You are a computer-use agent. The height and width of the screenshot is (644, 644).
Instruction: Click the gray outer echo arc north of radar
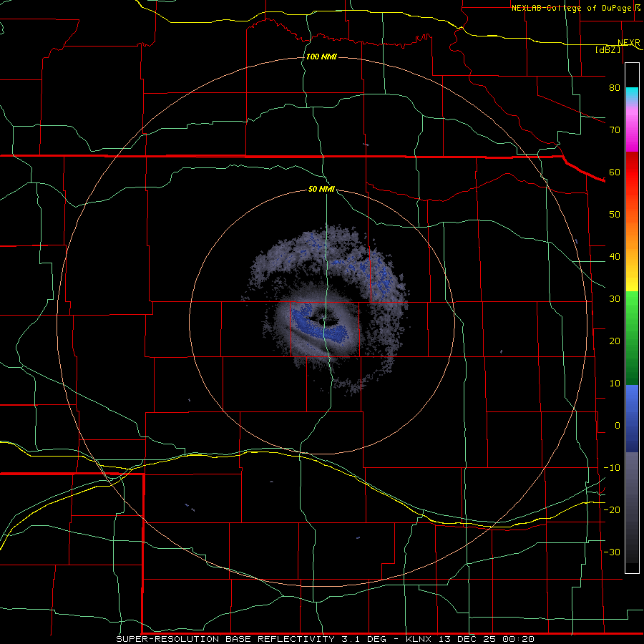point(324,257)
